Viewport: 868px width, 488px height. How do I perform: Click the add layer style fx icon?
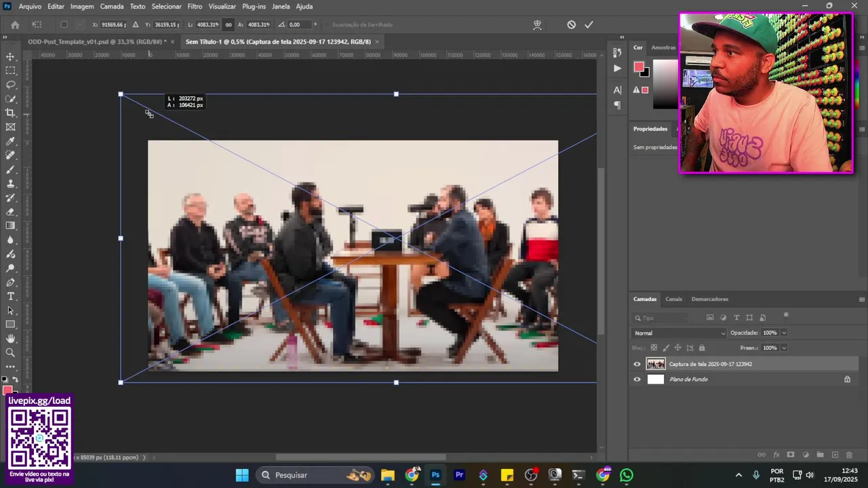coord(776,455)
